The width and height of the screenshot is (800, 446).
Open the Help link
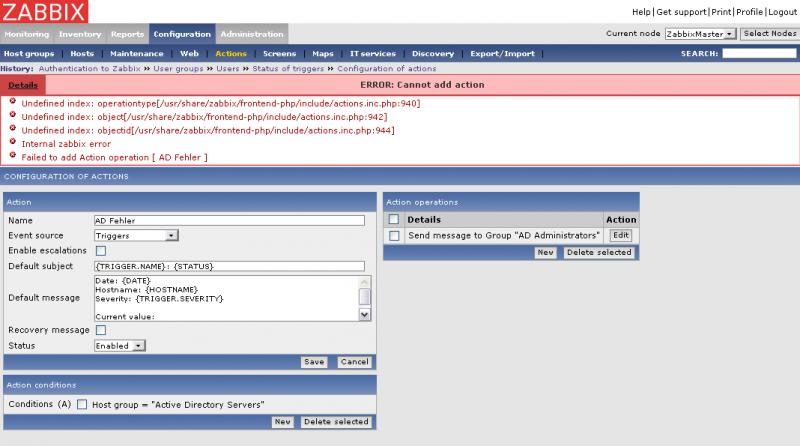(641, 12)
